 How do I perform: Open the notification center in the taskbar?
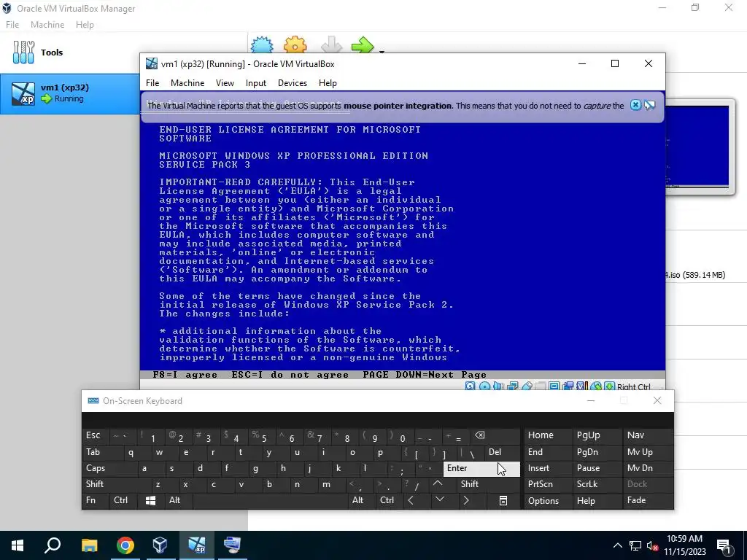[724, 545]
